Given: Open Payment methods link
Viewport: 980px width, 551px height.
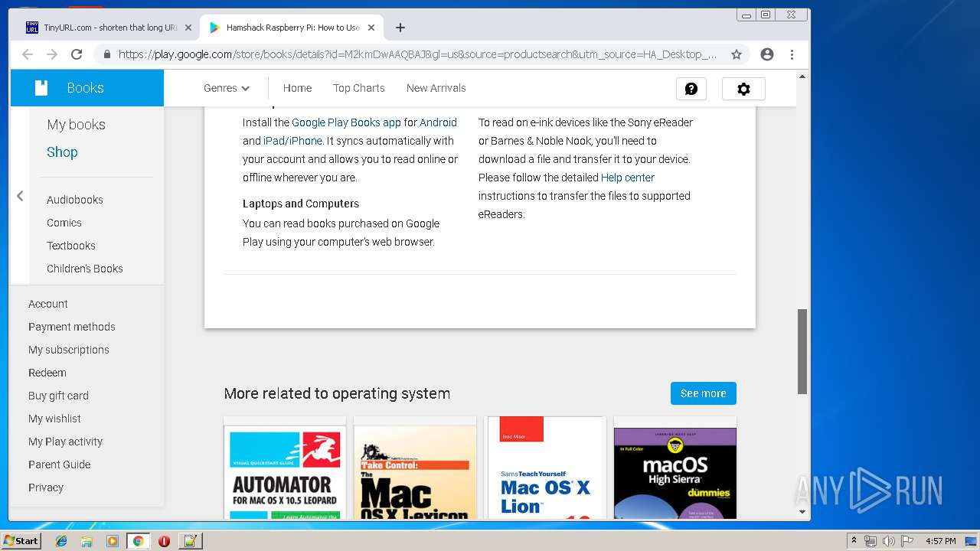Looking at the screenshot, I should tap(72, 327).
